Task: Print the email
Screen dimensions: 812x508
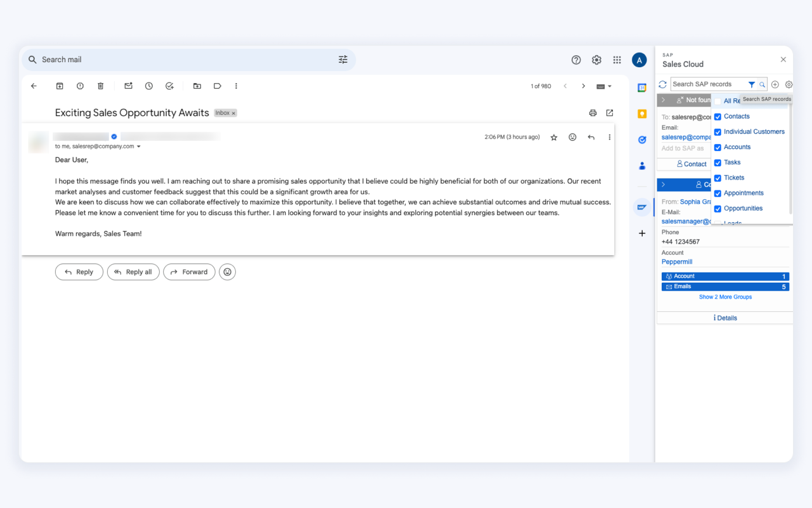Action: [x=593, y=112]
